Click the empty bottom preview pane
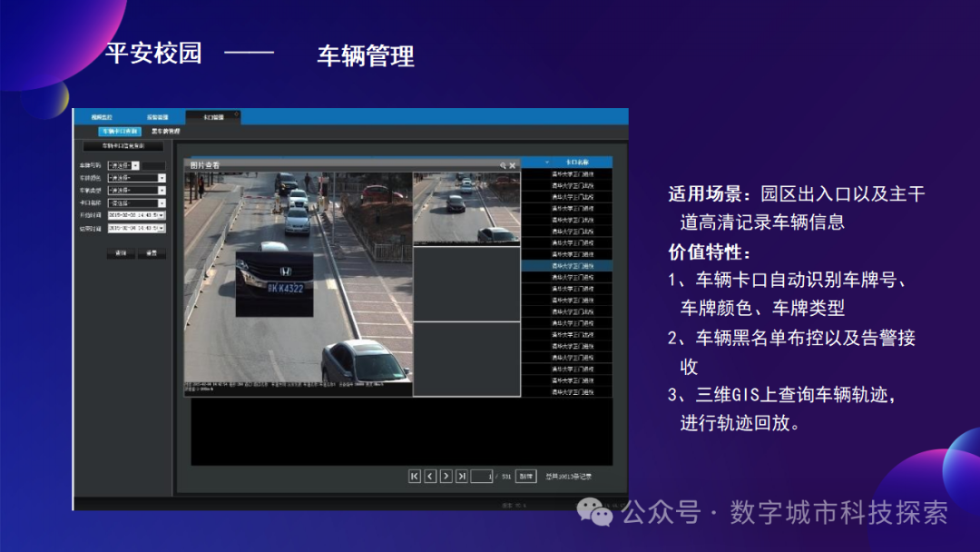980x552 pixels. point(467,359)
